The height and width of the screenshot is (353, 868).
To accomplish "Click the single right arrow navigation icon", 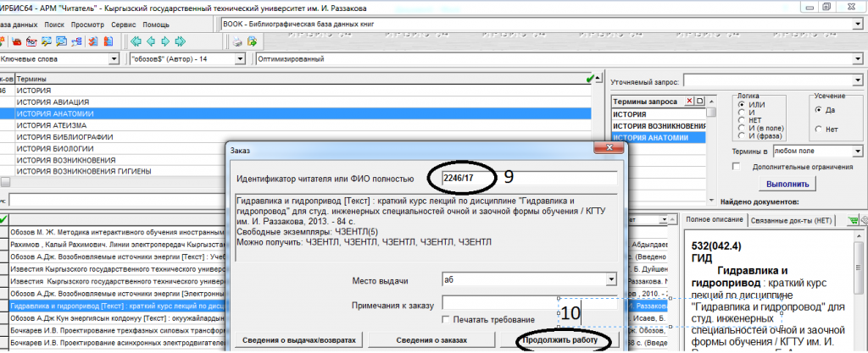I will click(x=164, y=41).
